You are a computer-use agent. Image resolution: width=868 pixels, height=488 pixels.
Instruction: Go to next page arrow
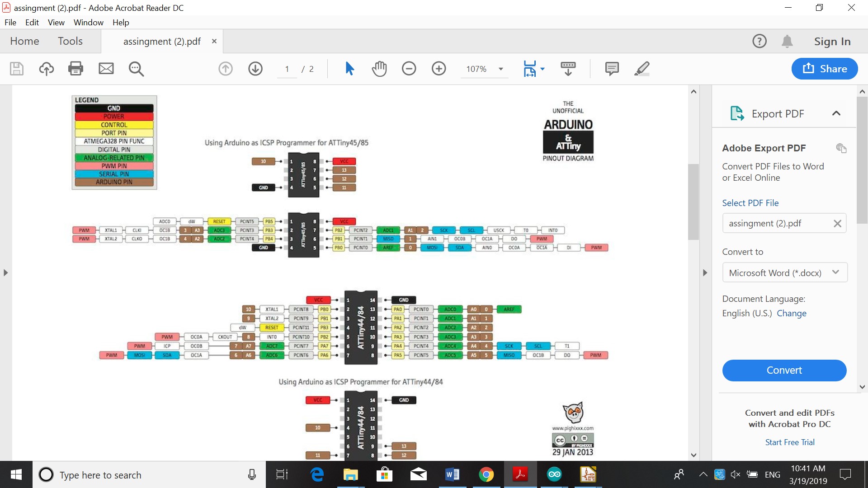(255, 69)
